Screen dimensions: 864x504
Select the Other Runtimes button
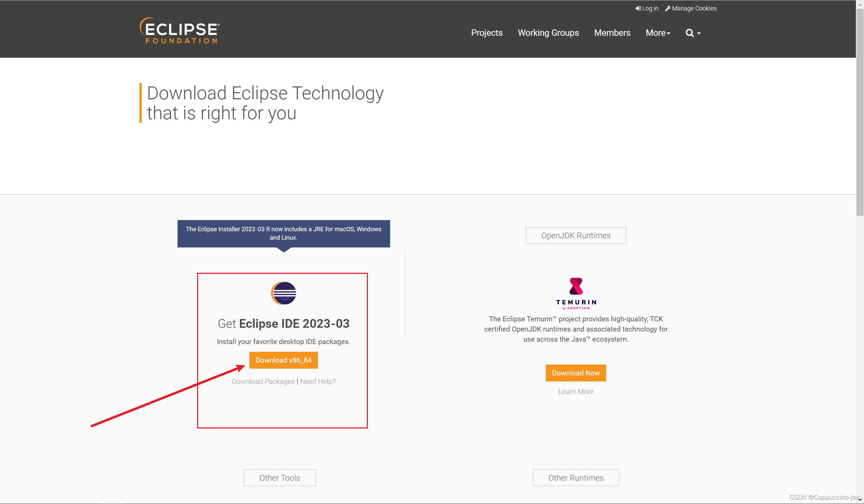pos(576,478)
